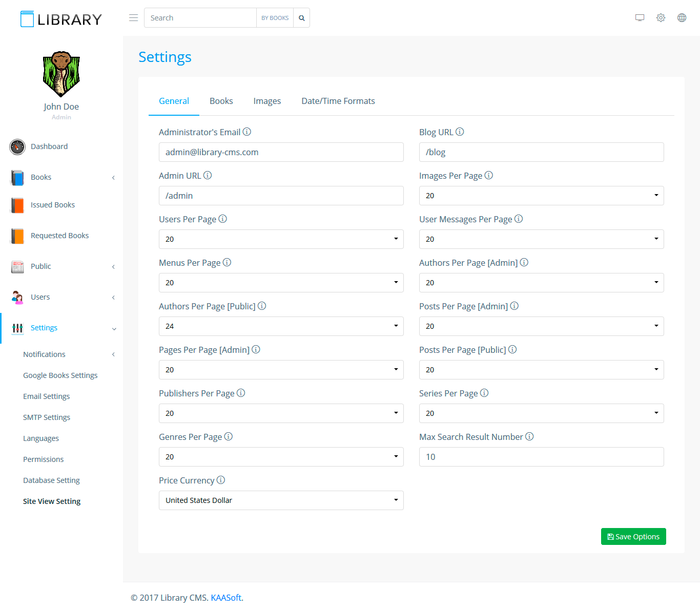
Task: Click the hamburger menu icon
Action: [x=133, y=18]
